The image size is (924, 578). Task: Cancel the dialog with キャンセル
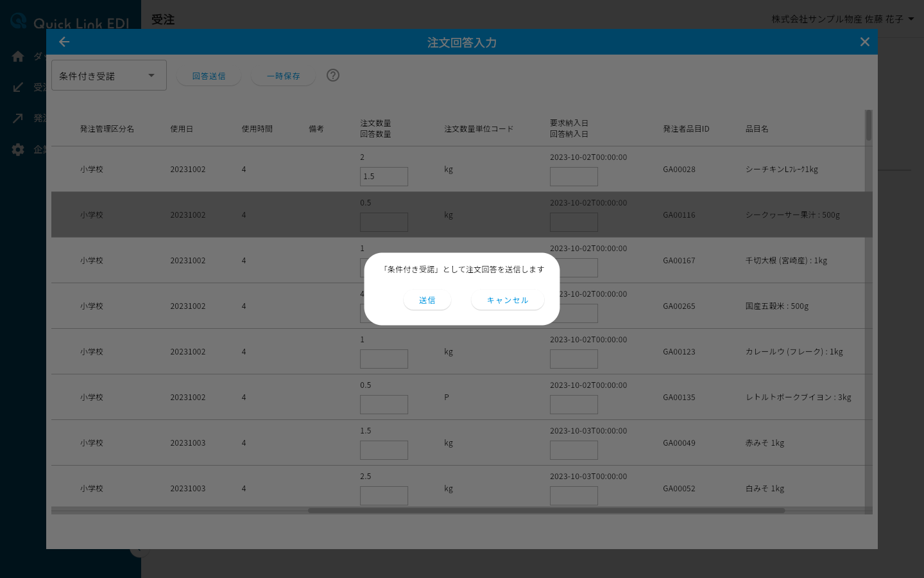(508, 300)
